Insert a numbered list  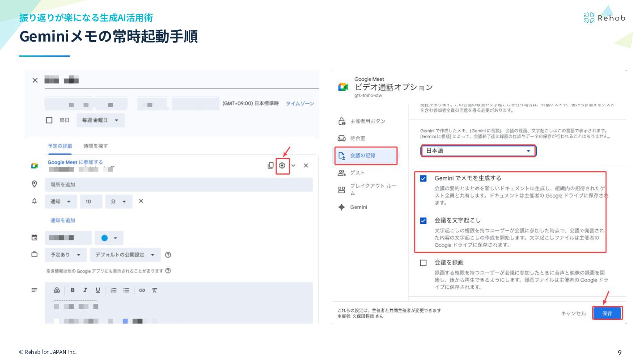click(114, 290)
